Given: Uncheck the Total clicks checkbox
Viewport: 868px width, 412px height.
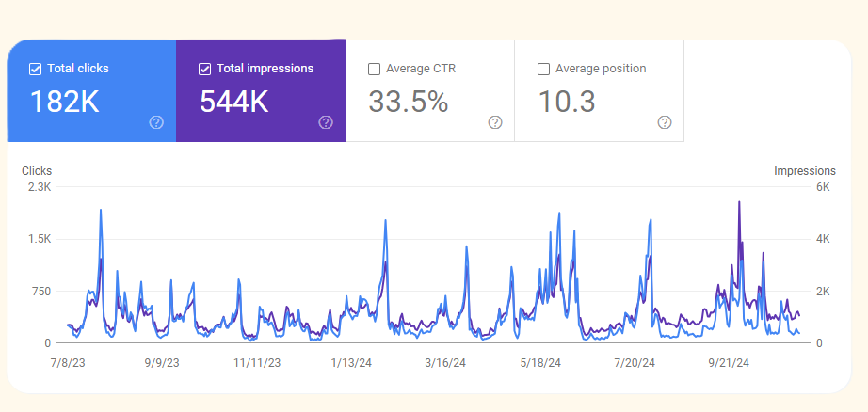Looking at the screenshot, I should [x=36, y=69].
